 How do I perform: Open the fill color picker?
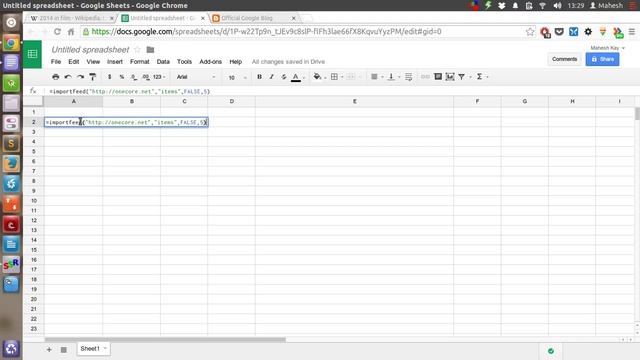(x=317, y=77)
